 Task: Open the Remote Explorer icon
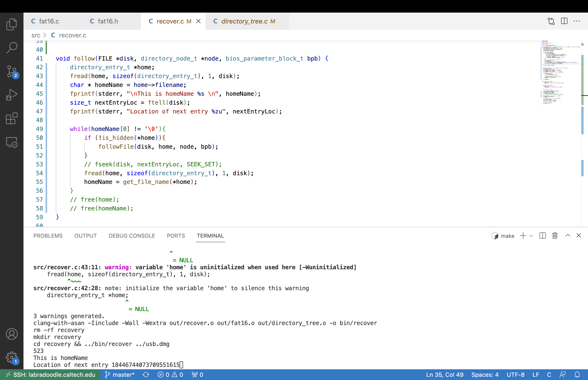tap(12, 142)
